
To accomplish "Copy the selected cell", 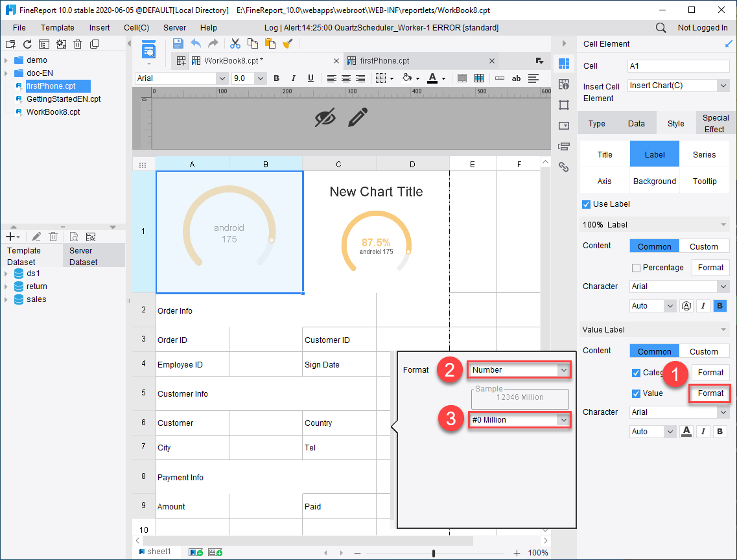I will [253, 43].
